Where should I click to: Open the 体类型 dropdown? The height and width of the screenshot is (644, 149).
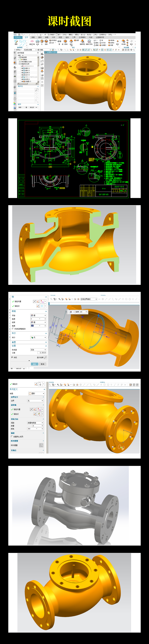click(x=38, y=350)
